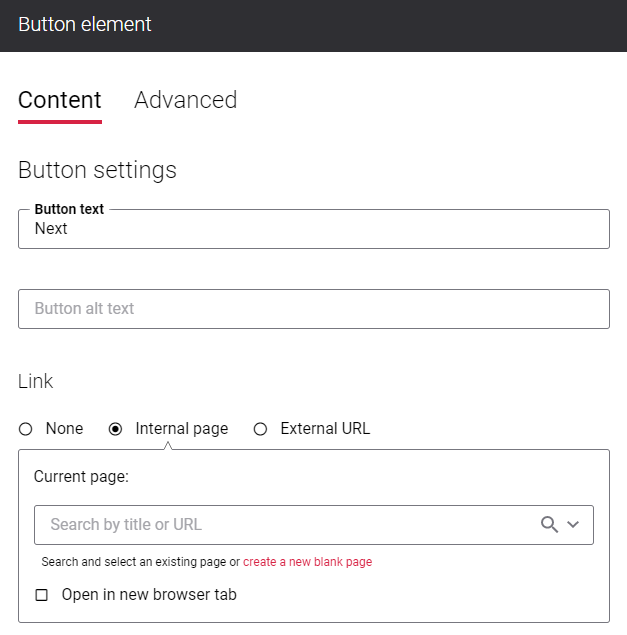This screenshot has width=627, height=635.
Task: Expand the page search dropdown chevron
Action: (573, 524)
